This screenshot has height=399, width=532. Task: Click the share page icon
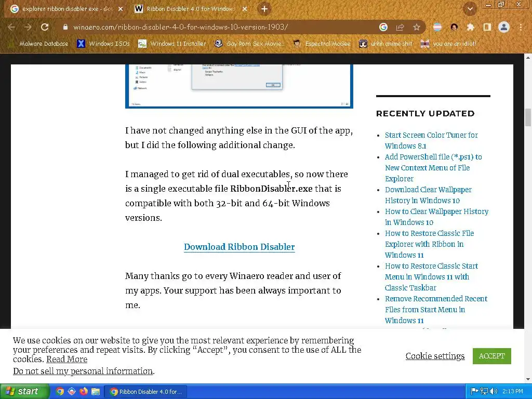click(400, 27)
